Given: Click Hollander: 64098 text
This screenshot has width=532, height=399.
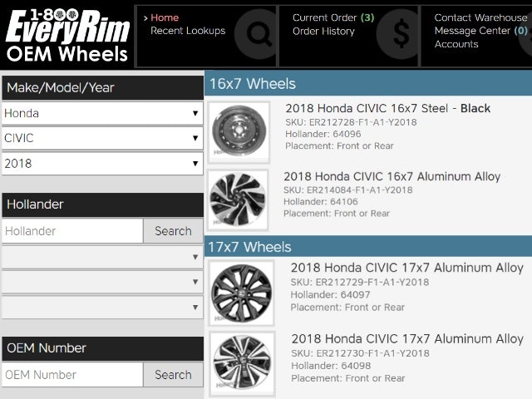Looking at the screenshot, I should click(331, 366).
